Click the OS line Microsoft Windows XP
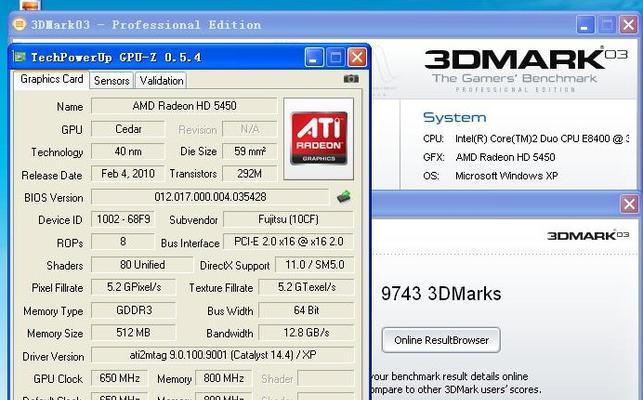The image size is (643, 400). tap(490, 176)
